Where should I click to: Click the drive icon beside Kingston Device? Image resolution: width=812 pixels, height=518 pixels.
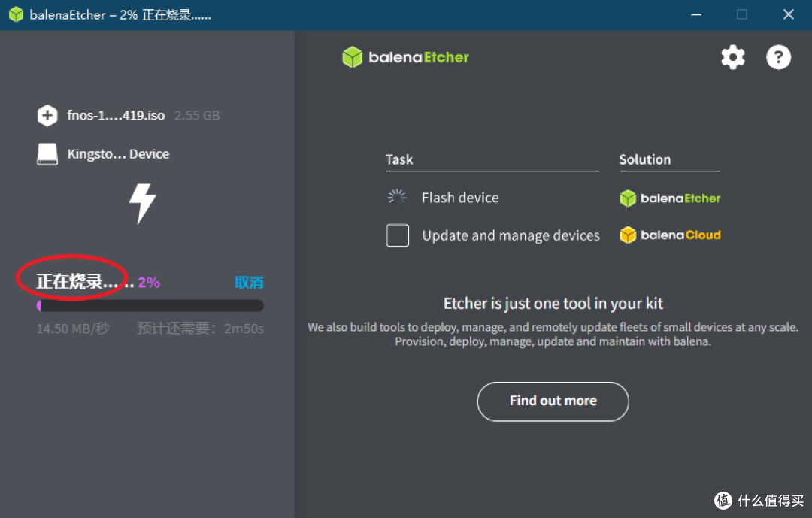pos(47,154)
